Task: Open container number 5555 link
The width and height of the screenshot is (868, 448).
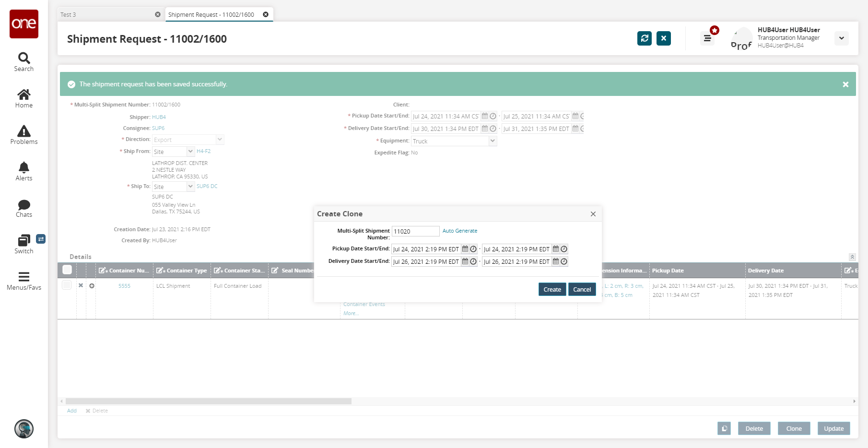Action: 124,286
